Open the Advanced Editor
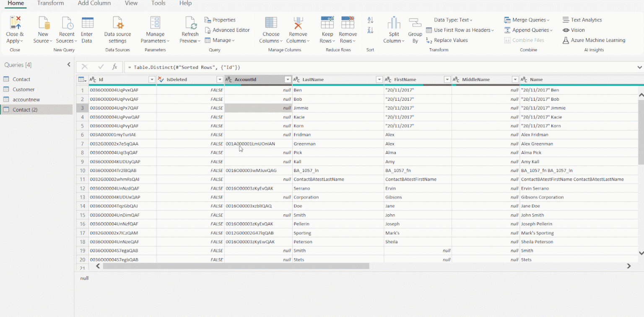 tap(227, 30)
